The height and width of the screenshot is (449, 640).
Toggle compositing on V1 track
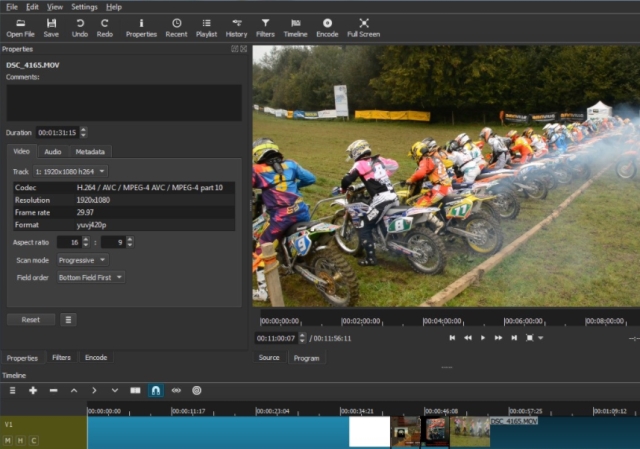point(34,440)
